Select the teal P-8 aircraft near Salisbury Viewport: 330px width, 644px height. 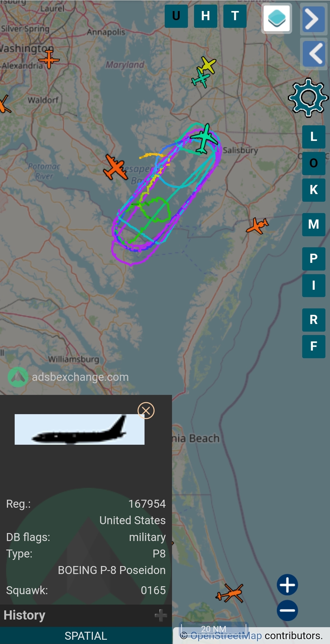(204, 139)
